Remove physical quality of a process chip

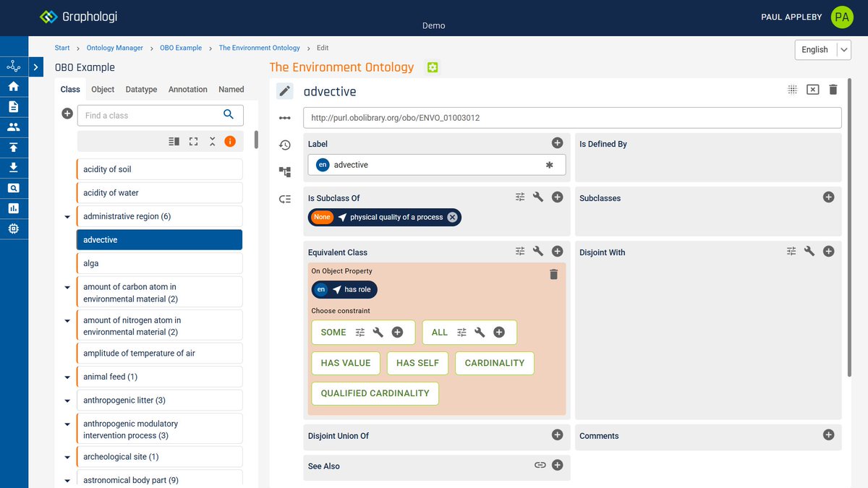click(x=452, y=217)
